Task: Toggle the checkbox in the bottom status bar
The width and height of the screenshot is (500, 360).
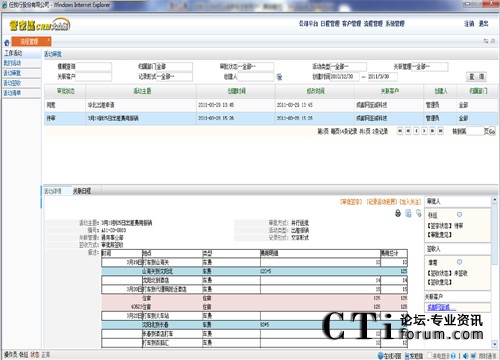Action: point(429,356)
